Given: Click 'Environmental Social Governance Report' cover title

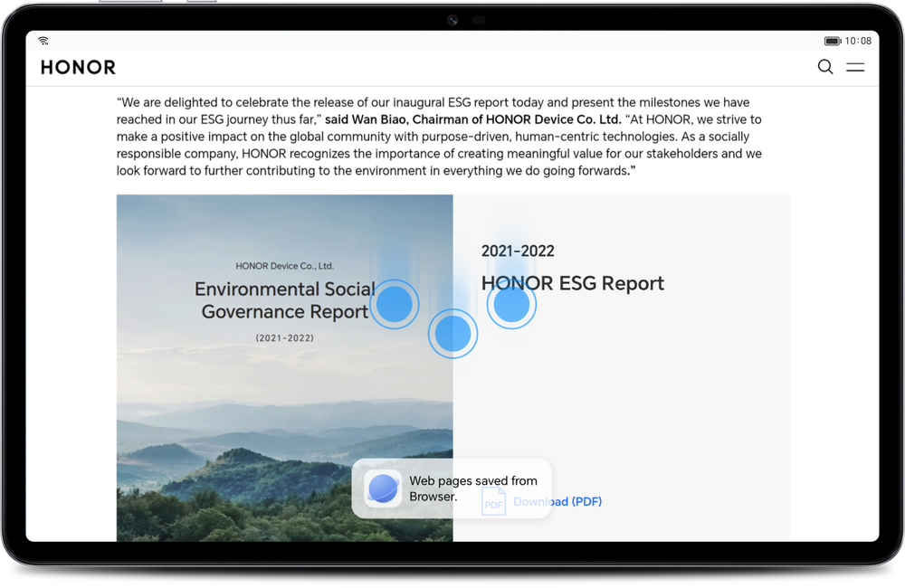Looking at the screenshot, I should click(284, 300).
